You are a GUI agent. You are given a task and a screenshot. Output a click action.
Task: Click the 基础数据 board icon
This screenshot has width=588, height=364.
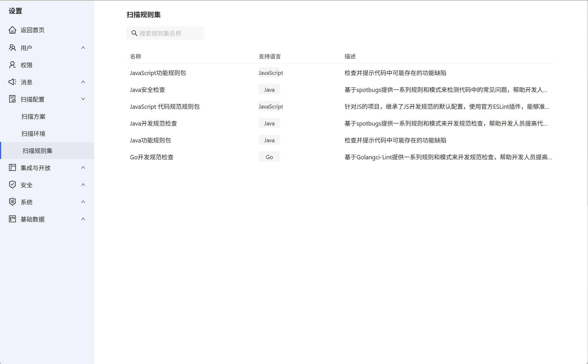(x=12, y=219)
